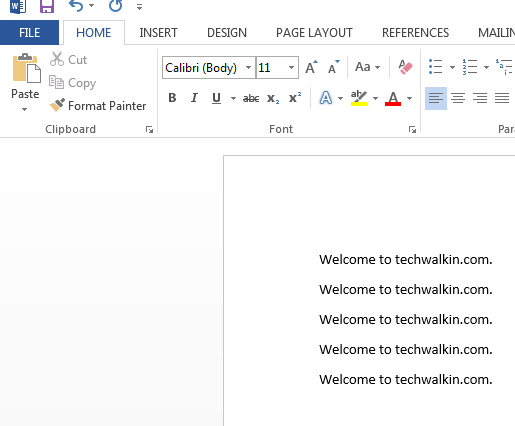The width and height of the screenshot is (515, 426).
Task: Center align the text
Action: [x=458, y=98]
